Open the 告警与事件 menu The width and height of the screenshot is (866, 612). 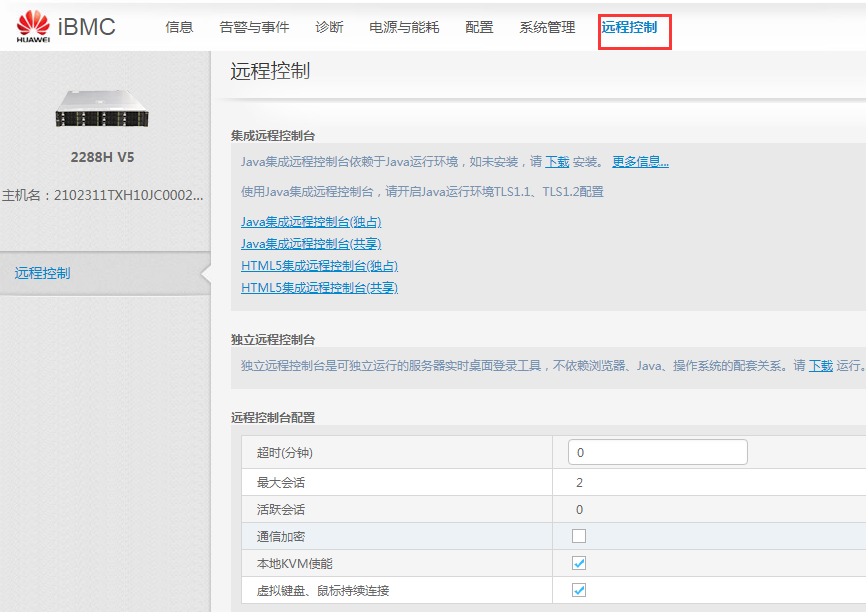coord(254,27)
